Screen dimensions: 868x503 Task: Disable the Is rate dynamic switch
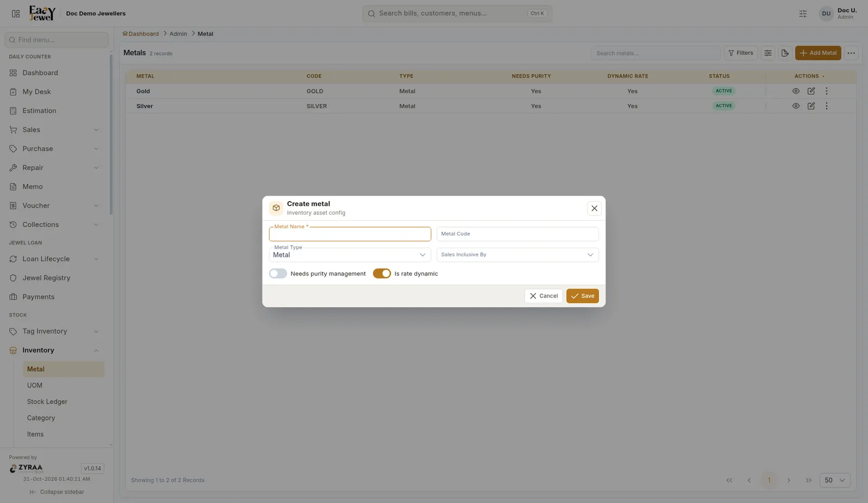tap(382, 274)
